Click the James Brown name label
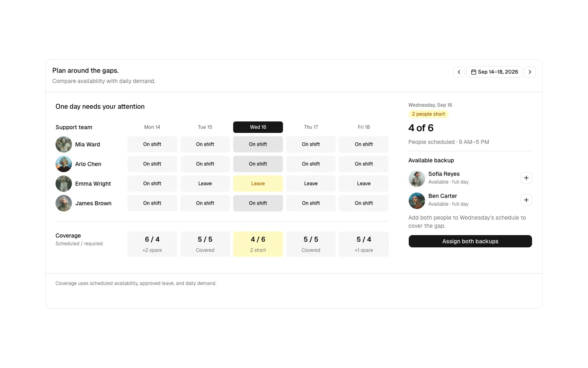The width and height of the screenshot is (588, 368). [93, 203]
